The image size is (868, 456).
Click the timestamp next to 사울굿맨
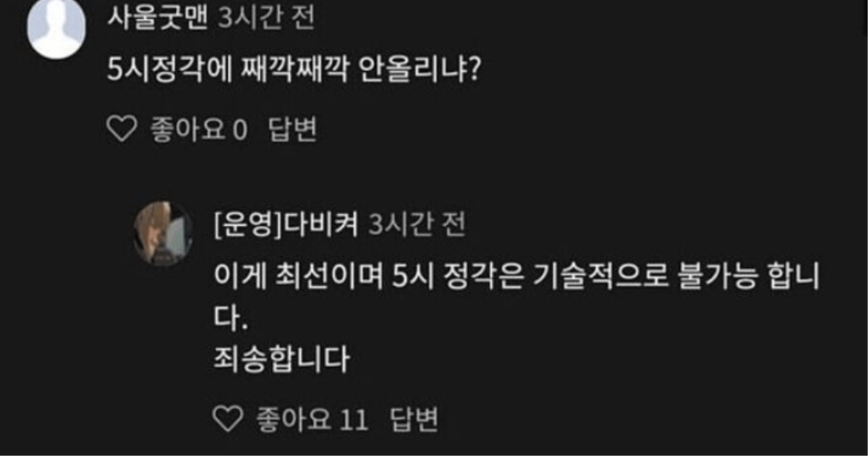(x=265, y=18)
